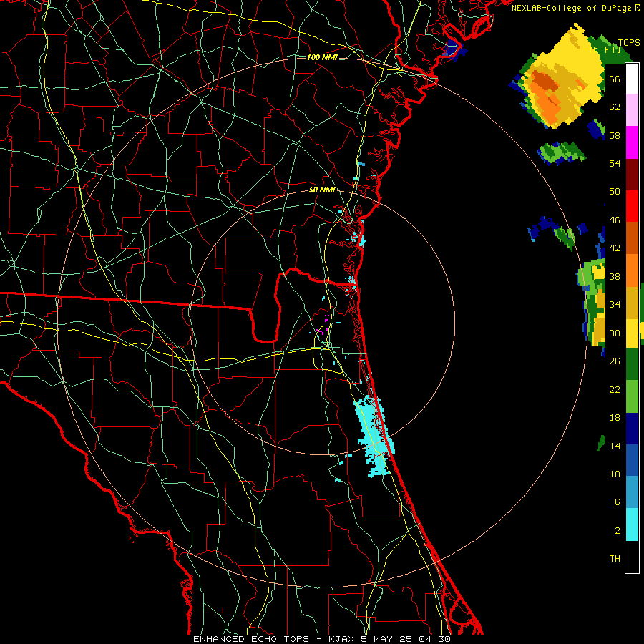The width and height of the screenshot is (644, 644).
Task: Click the small magenta echoes near radar center
Action: (324, 323)
